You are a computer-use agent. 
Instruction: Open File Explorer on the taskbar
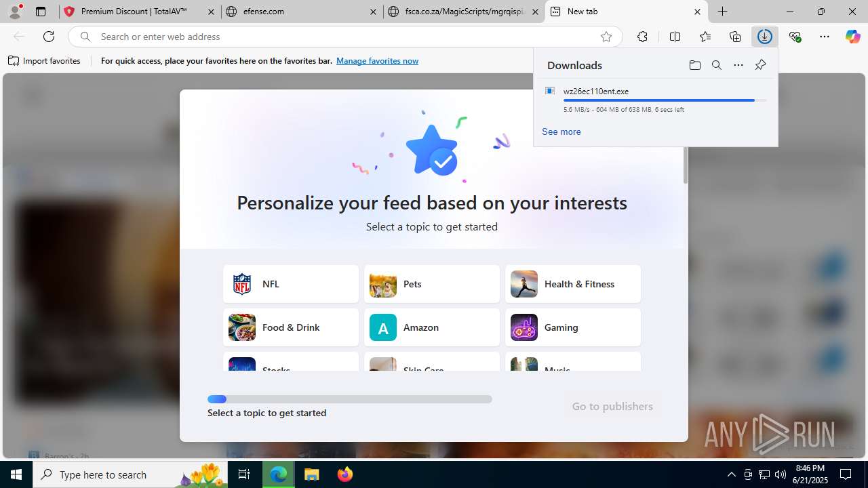[311, 474]
